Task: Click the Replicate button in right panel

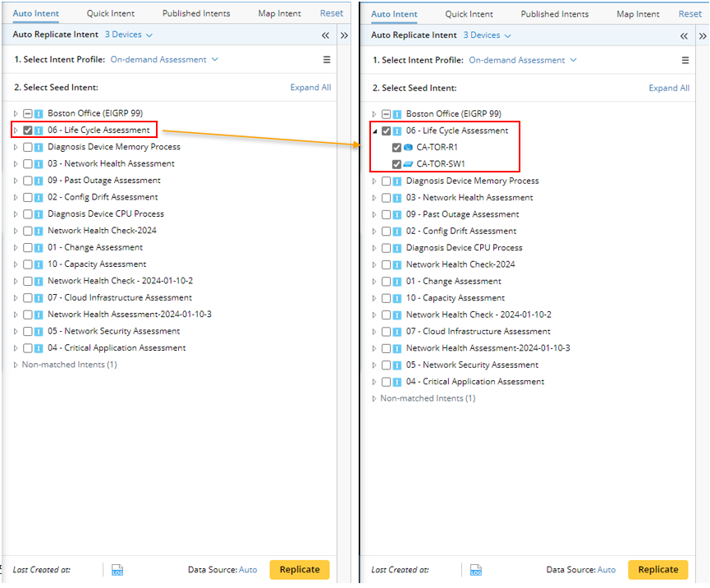Action: (x=657, y=569)
